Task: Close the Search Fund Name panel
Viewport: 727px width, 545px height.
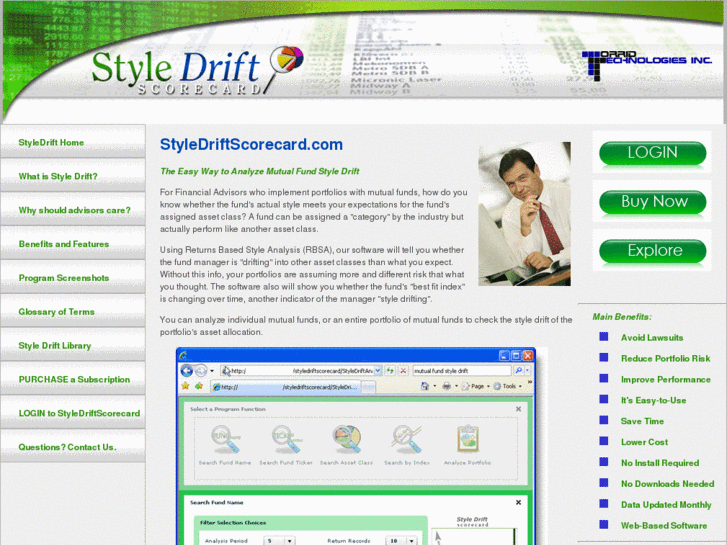Action: (x=518, y=502)
